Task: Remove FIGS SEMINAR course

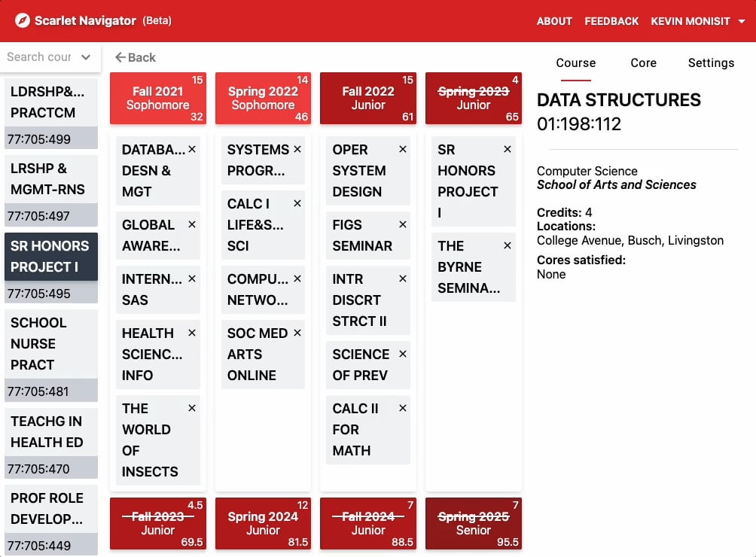Action: [x=403, y=224]
